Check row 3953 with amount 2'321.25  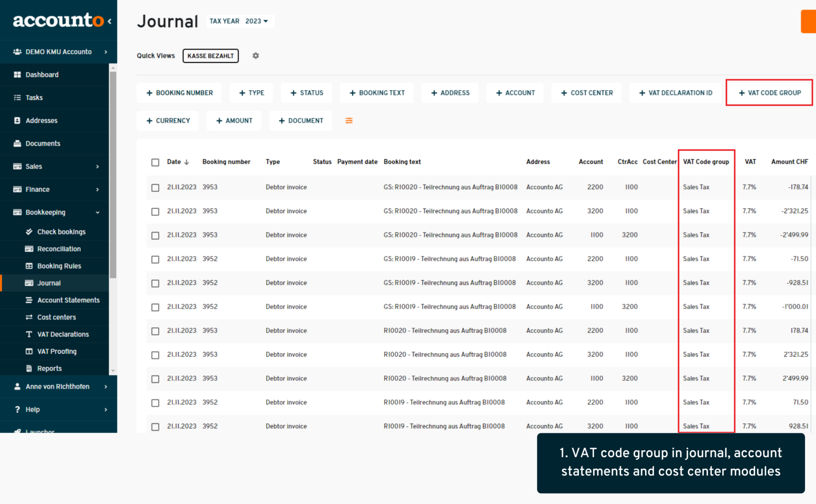(x=155, y=355)
